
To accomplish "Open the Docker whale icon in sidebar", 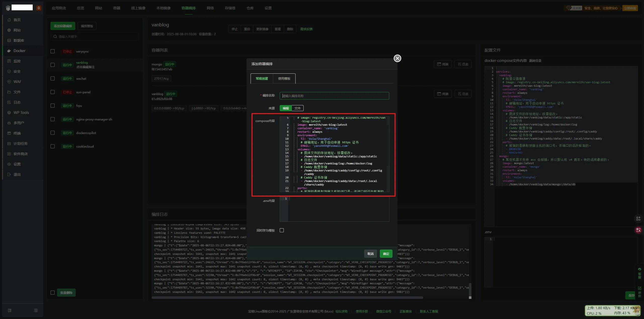I will (x=9, y=51).
